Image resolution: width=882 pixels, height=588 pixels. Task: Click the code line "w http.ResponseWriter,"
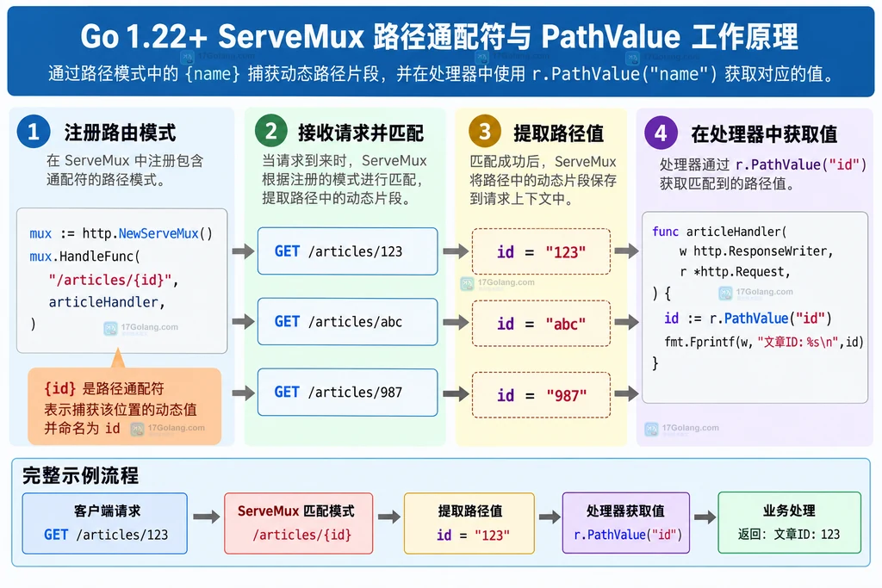(x=756, y=251)
